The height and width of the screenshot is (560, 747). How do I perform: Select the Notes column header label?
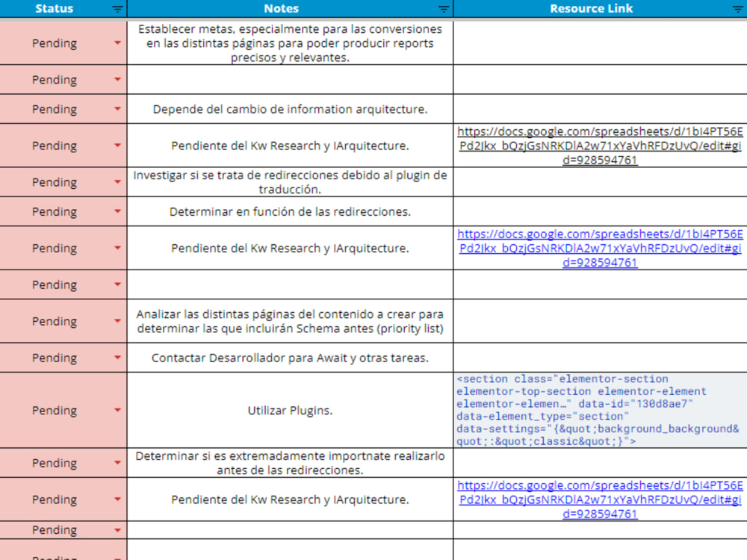click(x=282, y=8)
